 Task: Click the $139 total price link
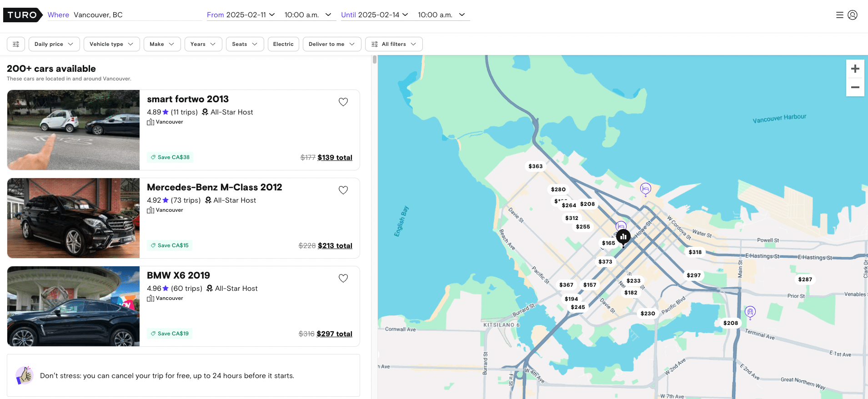(335, 158)
